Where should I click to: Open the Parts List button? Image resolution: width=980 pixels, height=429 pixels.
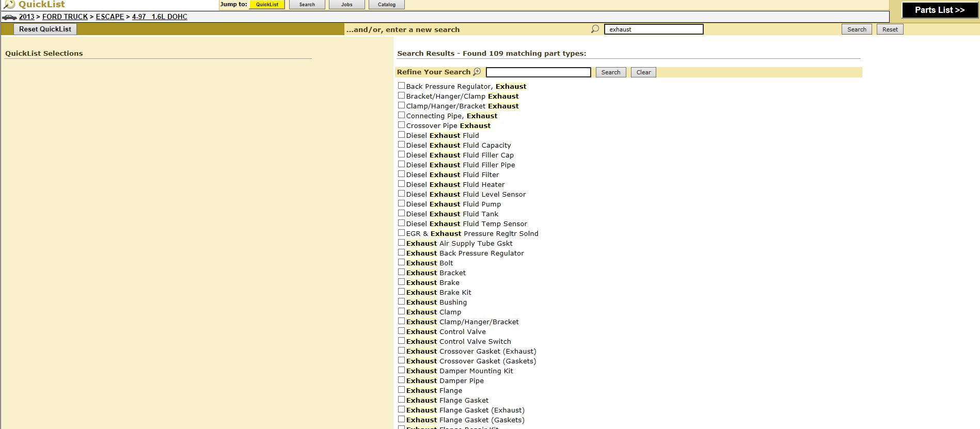coord(940,10)
